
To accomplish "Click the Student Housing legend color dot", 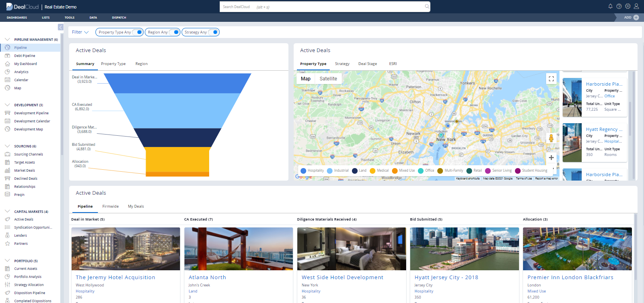I will [518, 170].
